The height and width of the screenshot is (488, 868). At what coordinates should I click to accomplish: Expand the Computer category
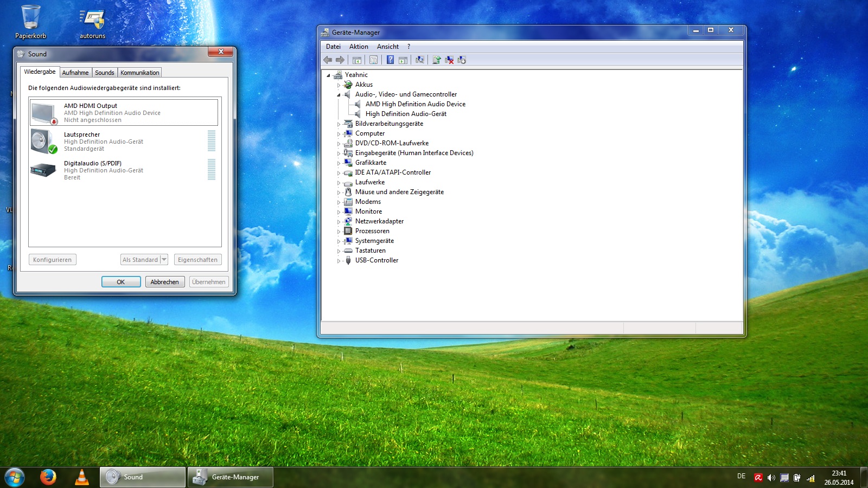tap(339, 134)
